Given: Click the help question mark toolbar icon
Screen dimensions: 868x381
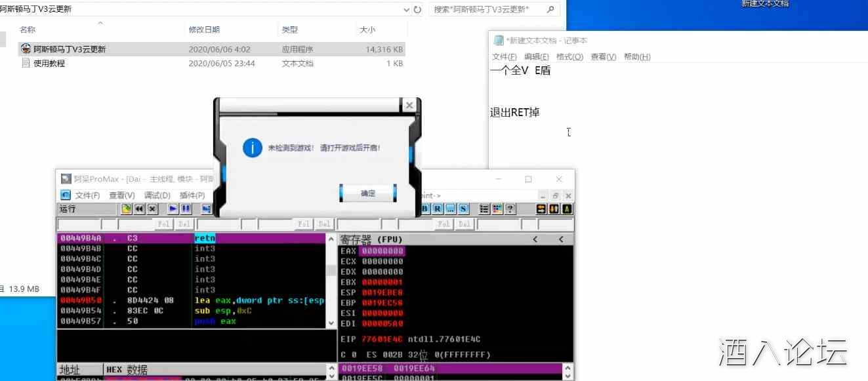Looking at the screenshot, I should [510, 209].
